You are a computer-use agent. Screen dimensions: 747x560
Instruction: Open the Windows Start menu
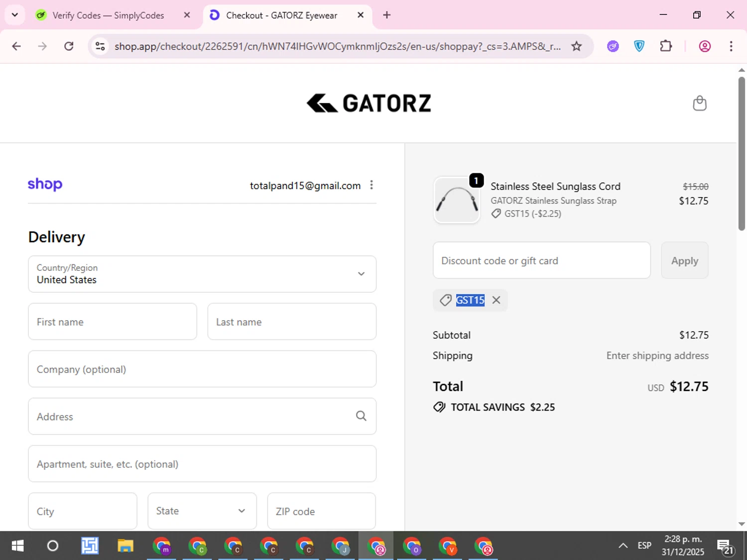[17, 546]
